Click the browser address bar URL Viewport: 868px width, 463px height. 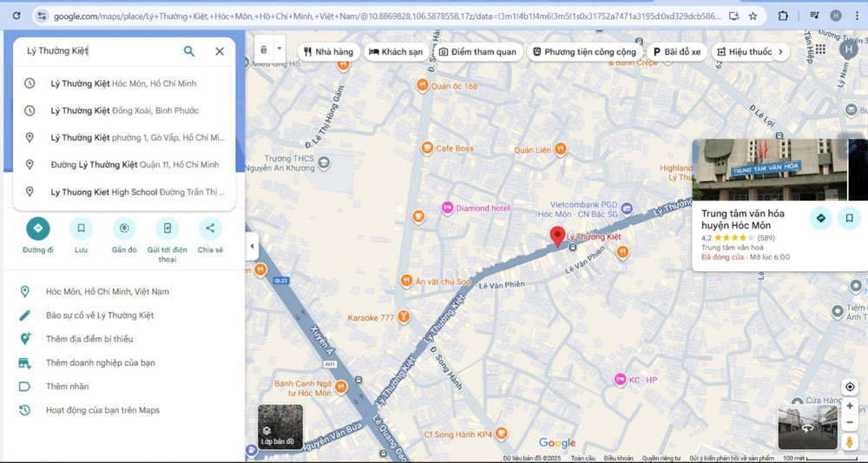(387, 16)
